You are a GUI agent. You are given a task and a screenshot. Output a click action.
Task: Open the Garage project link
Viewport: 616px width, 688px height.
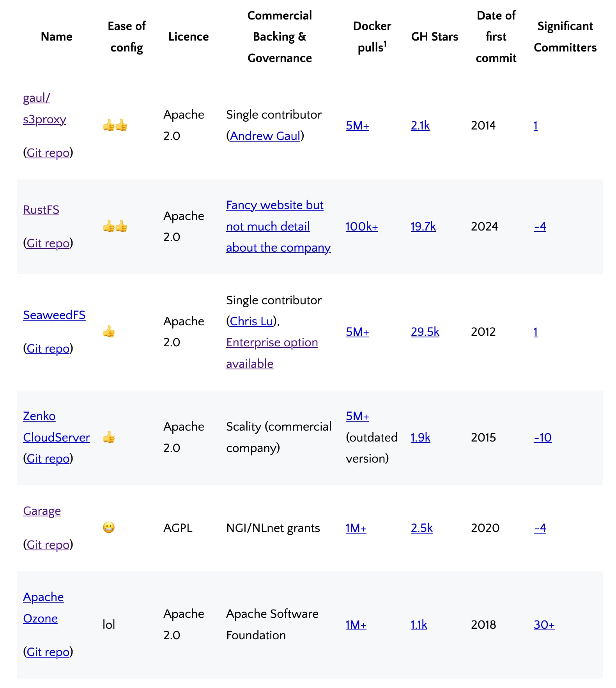[x=42, y=511]
